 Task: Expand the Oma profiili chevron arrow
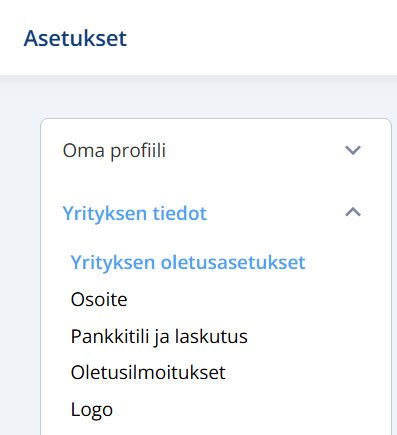353,150
